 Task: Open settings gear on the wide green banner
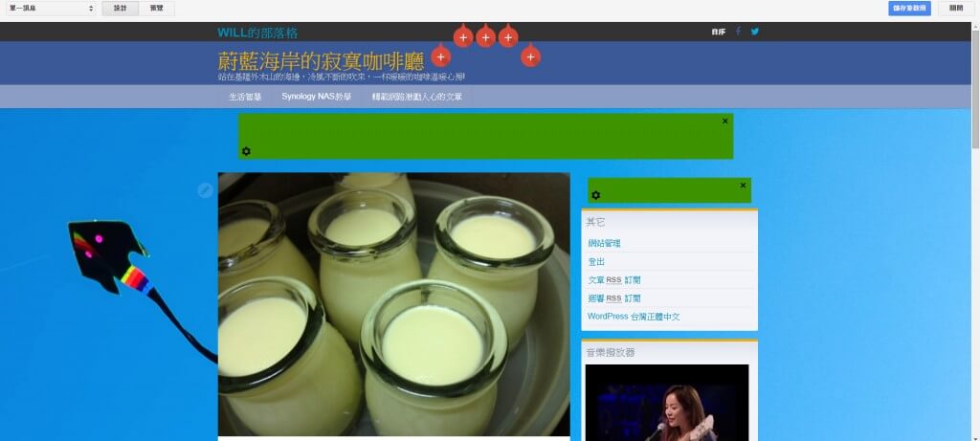click(x=246, y=151)
